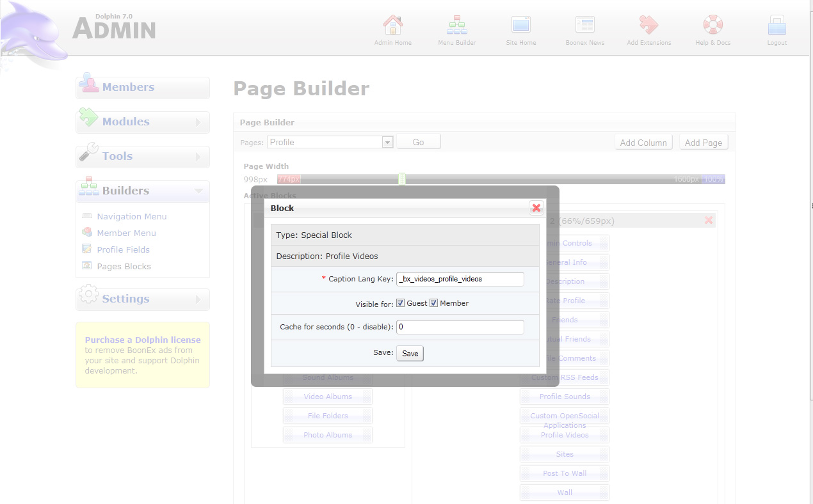The height and width of the screenshot is (504, 813).
Task: Open the Pages dropdown showing Profile
Action: click(330, 142)
